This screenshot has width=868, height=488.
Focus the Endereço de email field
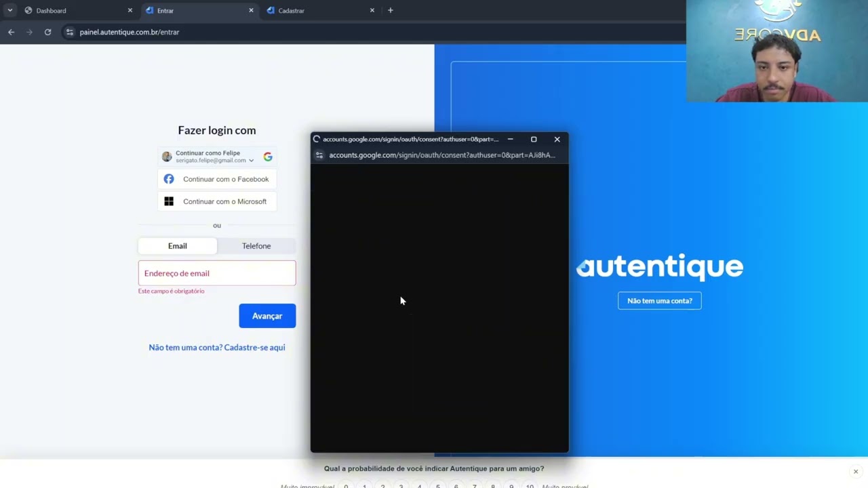(217, 273)
